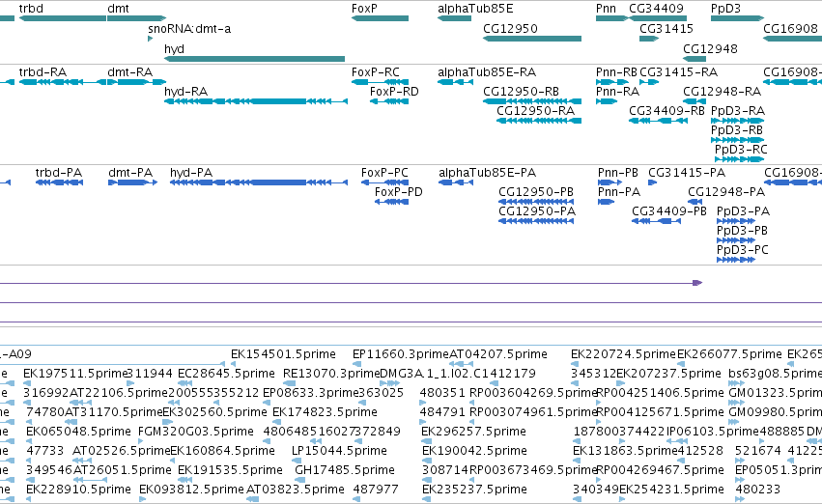
Task: Select the CG12950 gene bar
Action: pyautogui.click(x=532, y=39)
